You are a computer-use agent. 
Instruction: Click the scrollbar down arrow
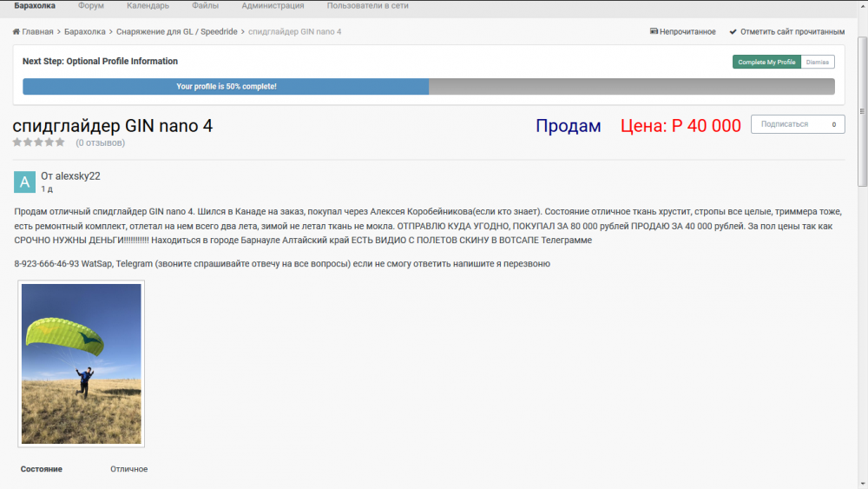862,484
